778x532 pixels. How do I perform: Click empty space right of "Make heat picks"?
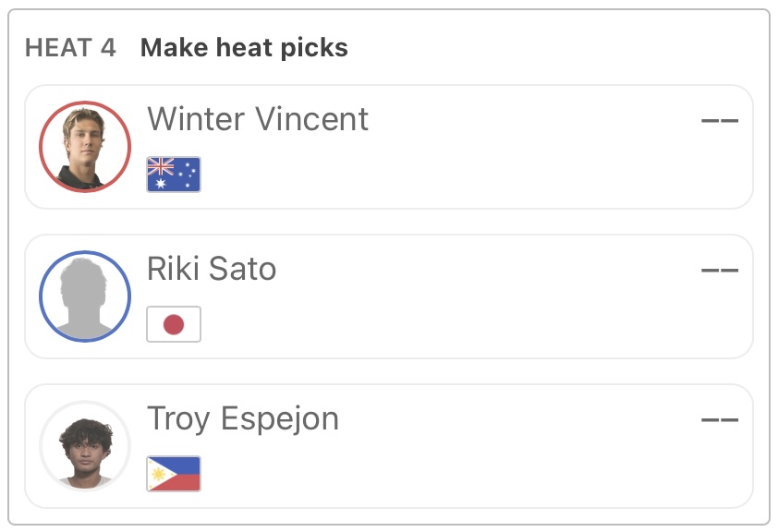[554, 48]
